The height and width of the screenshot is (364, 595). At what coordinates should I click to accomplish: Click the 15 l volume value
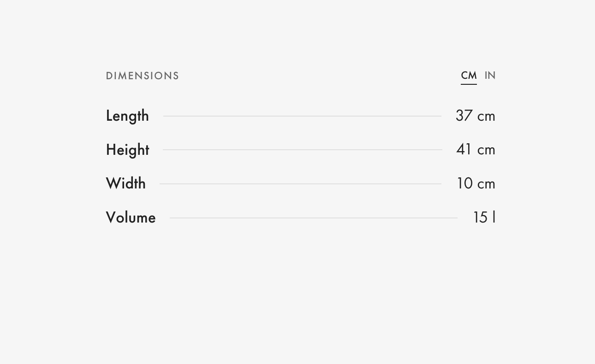tap(484, 218)
